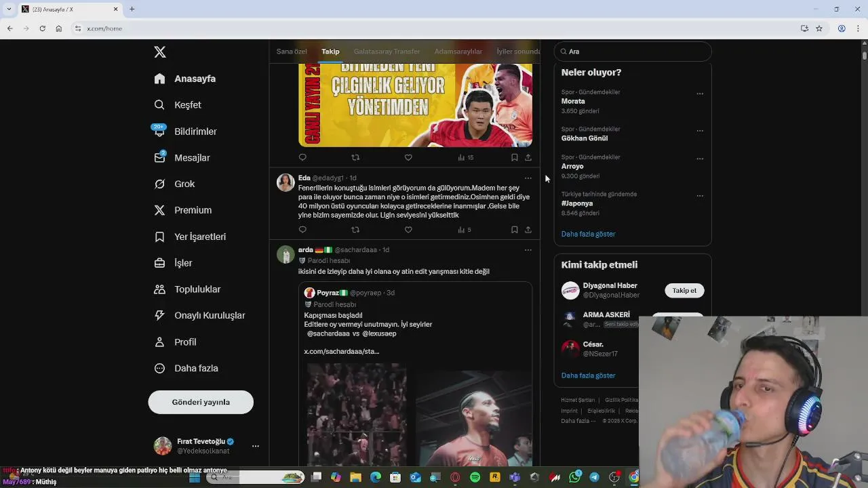Open more options on Eda's post
Viewport: 868px width, 488px height.
pyautogui.click(x=528, y=178)
